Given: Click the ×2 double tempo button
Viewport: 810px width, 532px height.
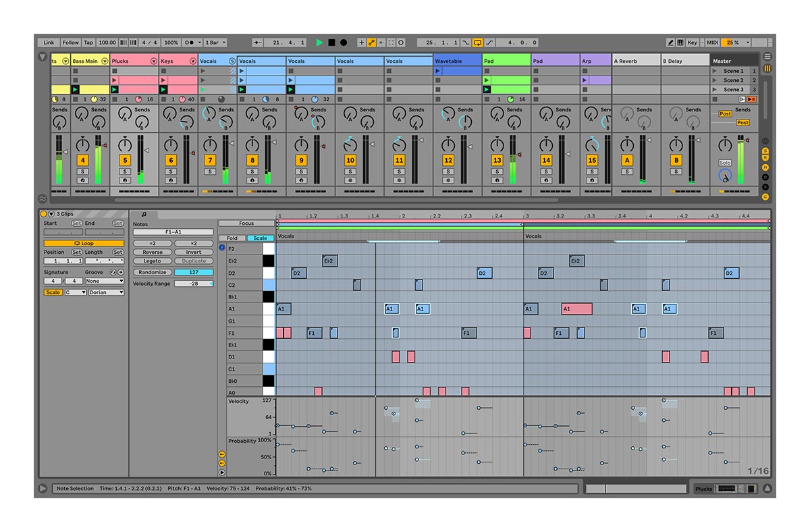Looking at the screenshot, I should coord(194,243).
